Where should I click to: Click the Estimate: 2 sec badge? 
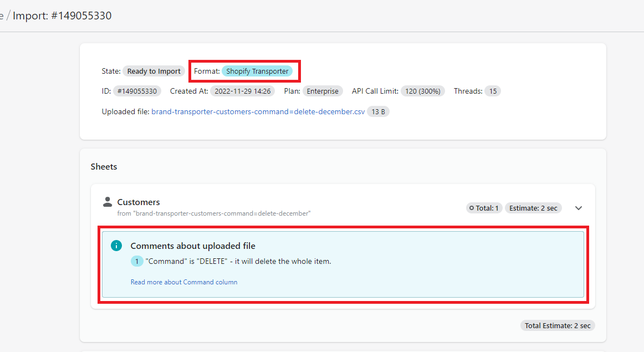(533, 208)
